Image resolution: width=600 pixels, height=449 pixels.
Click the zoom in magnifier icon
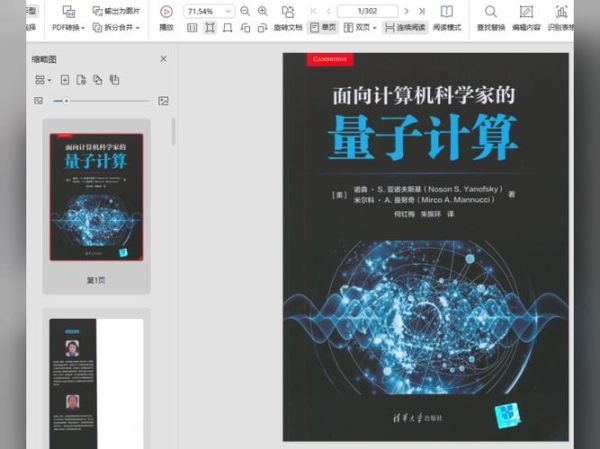point(263,11)
